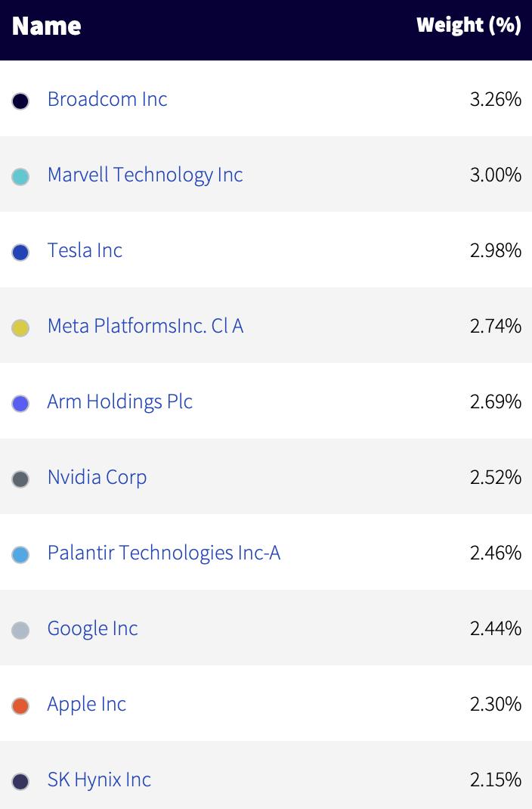Image resolution: width=532 pixels, height=809 pixels.
Task: Open the Broadcom Inc holding link
Action: (107, 99)
